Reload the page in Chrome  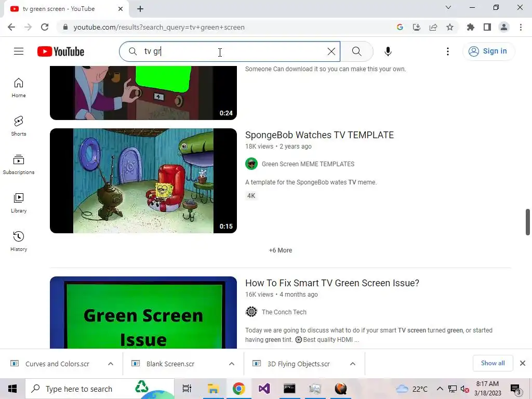45,27
